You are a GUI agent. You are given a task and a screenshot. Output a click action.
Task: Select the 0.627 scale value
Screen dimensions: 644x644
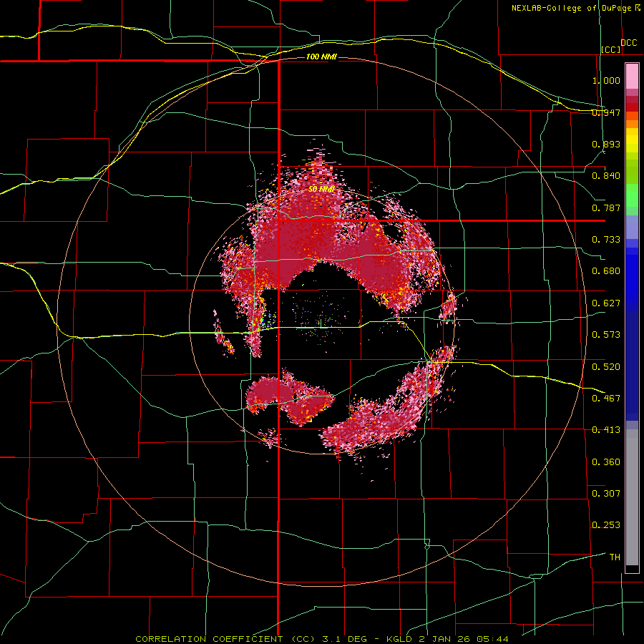(606, 303)
